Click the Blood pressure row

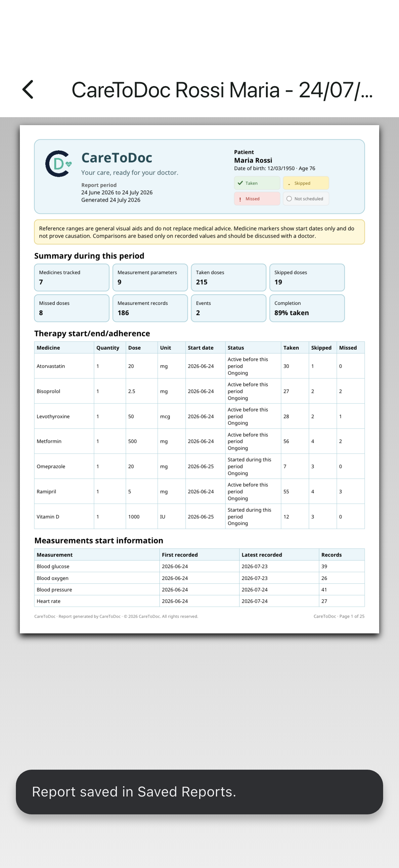click(199, 590)
